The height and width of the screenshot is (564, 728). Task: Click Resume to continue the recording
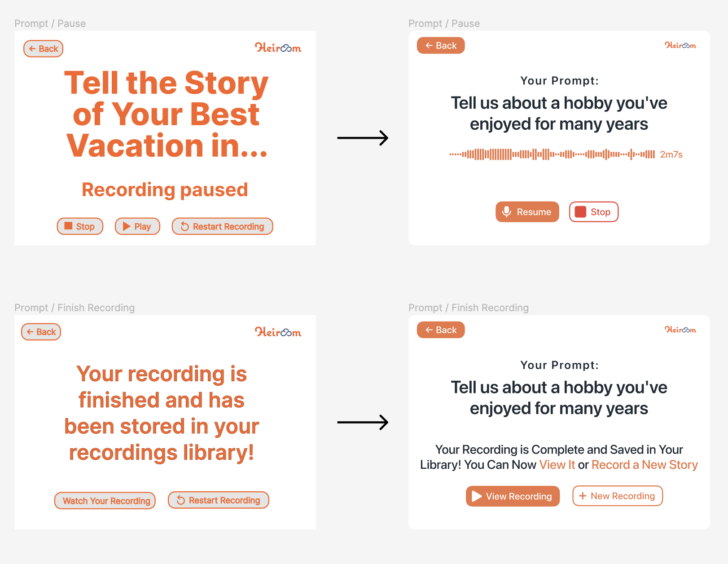click(527, 211)
